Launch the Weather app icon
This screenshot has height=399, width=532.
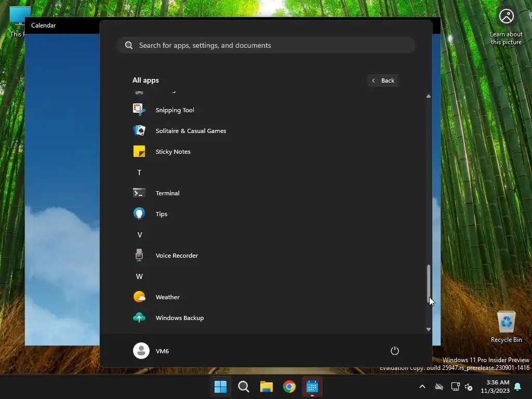coord(139,297)
